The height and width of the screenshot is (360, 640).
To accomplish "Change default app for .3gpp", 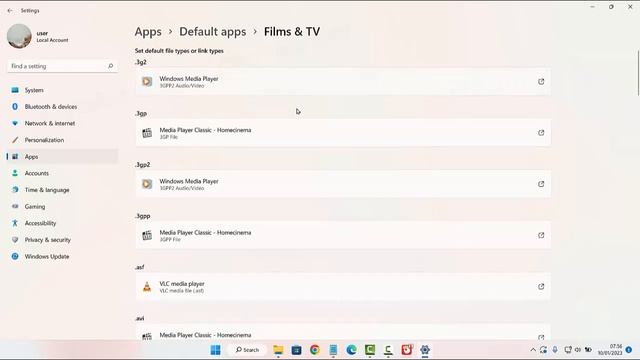I will 343,236.
